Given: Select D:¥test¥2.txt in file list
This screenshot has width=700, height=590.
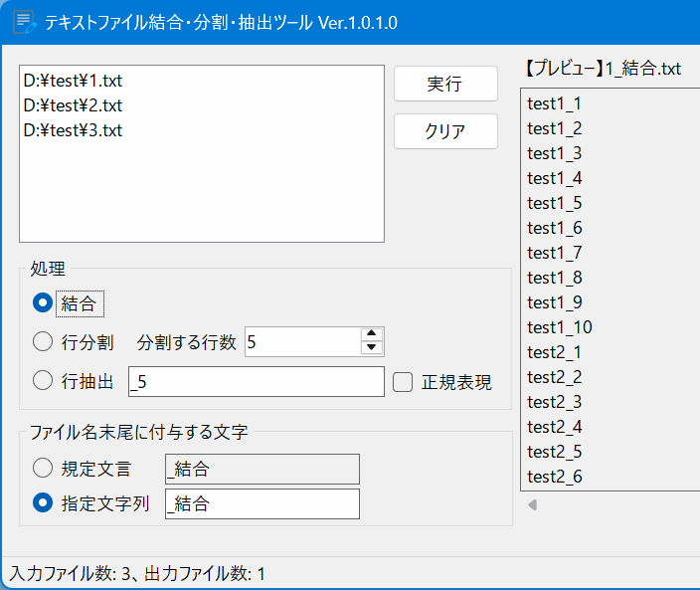Looking at the screenshot, I should point(73,105).
